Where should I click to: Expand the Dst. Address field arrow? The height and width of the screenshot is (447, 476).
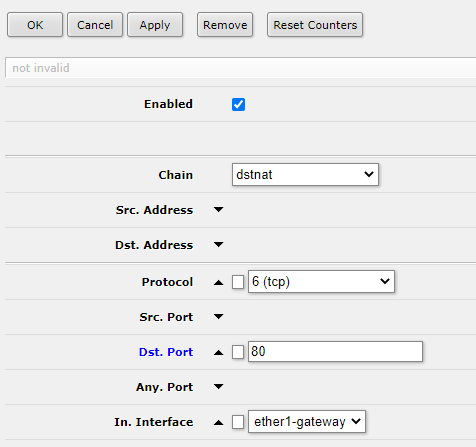(x=218, y=245)
